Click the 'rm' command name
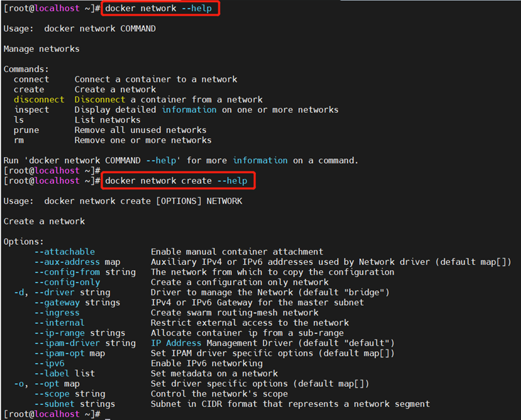The image size is (521, 420). [x=19, y=140]
